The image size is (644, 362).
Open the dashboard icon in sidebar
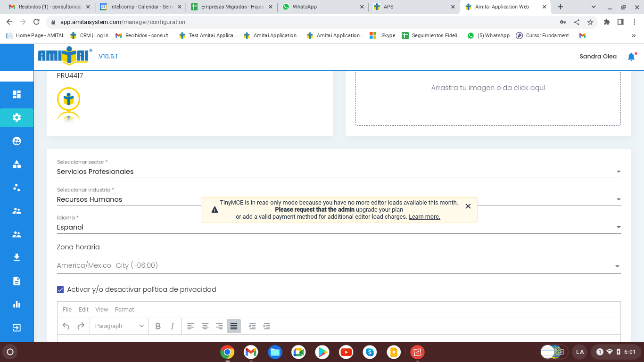coord(17,94)
